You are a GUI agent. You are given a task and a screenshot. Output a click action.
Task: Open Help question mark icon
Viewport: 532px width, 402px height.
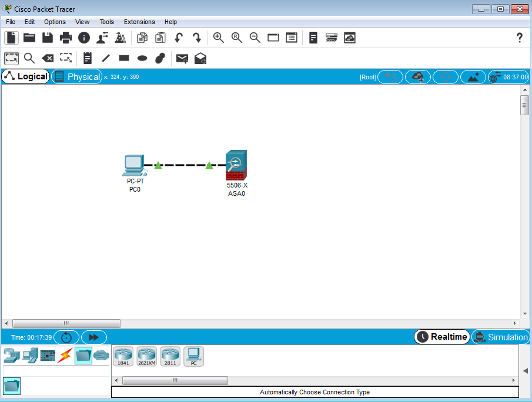520,38
